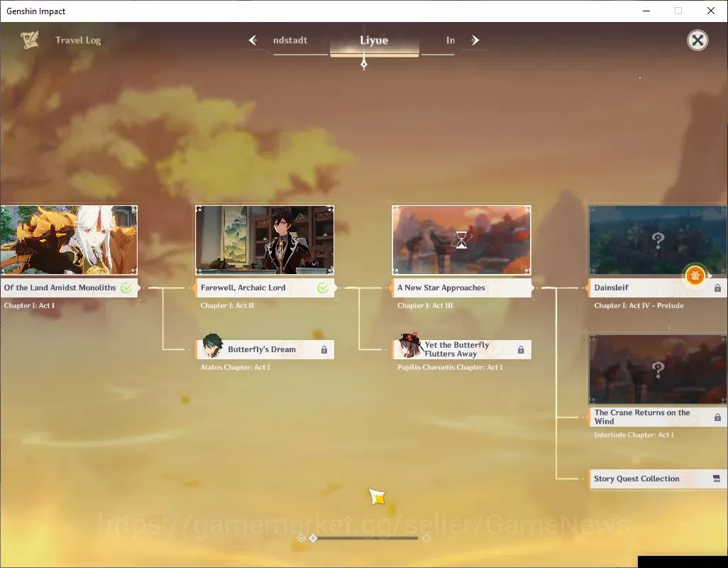Click completed checkmark on Of the Land Amidst Monoliths

126,288
